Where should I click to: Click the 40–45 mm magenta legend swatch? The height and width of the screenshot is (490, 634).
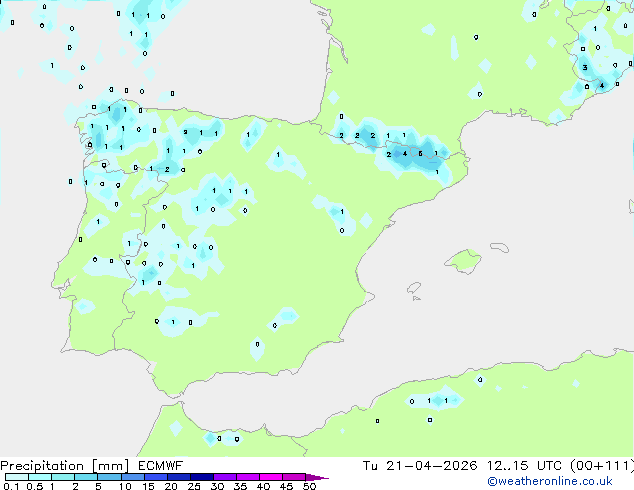point(271,477)
